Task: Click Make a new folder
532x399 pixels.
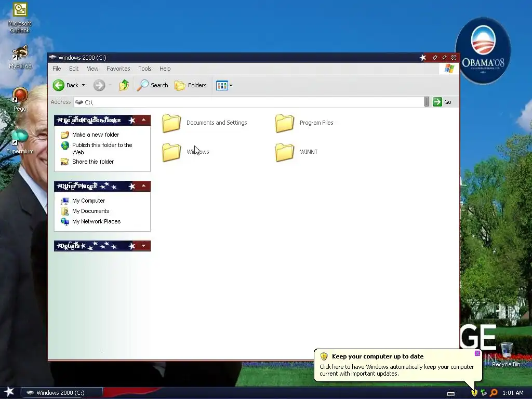Action: pos(90,135)
